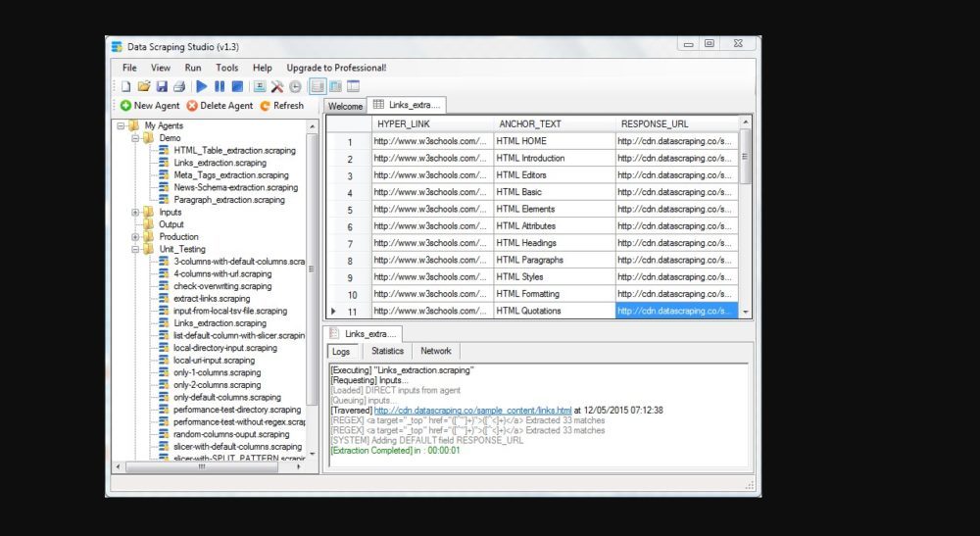Toggle the second panel layout button
Viewport: 980px width, 536px height.
tap(335, 86)
